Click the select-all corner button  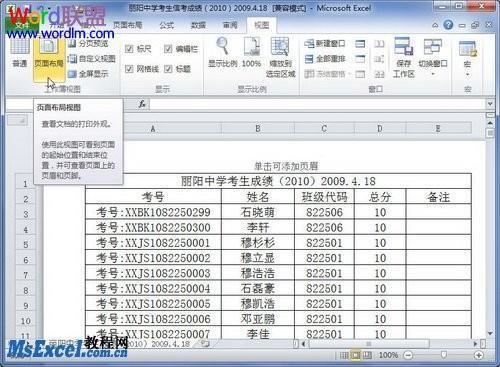[x=17, y=120]
